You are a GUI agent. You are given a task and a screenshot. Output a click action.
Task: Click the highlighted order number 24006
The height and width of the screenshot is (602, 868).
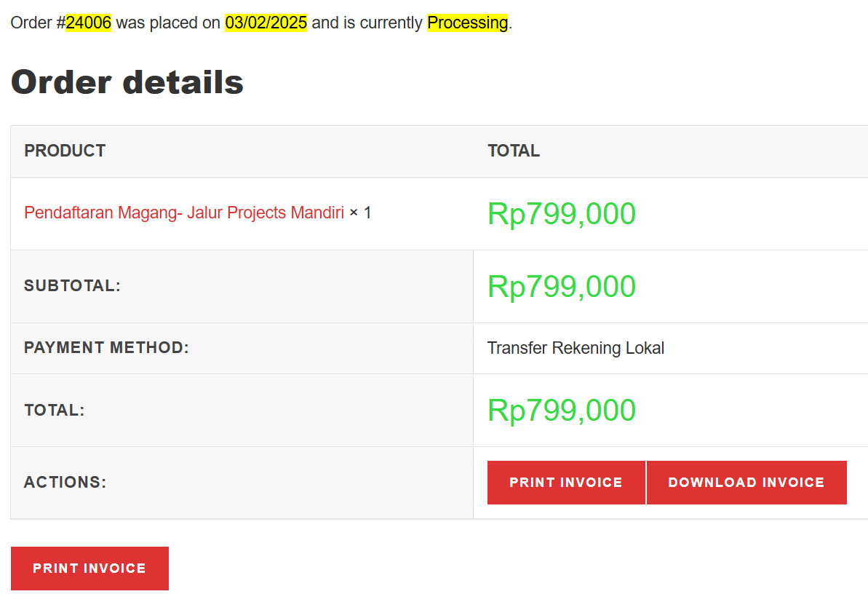[88, 23]
